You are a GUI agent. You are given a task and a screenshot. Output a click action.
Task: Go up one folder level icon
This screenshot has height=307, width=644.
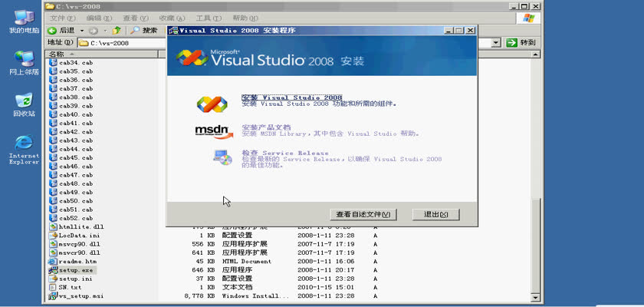117,31
